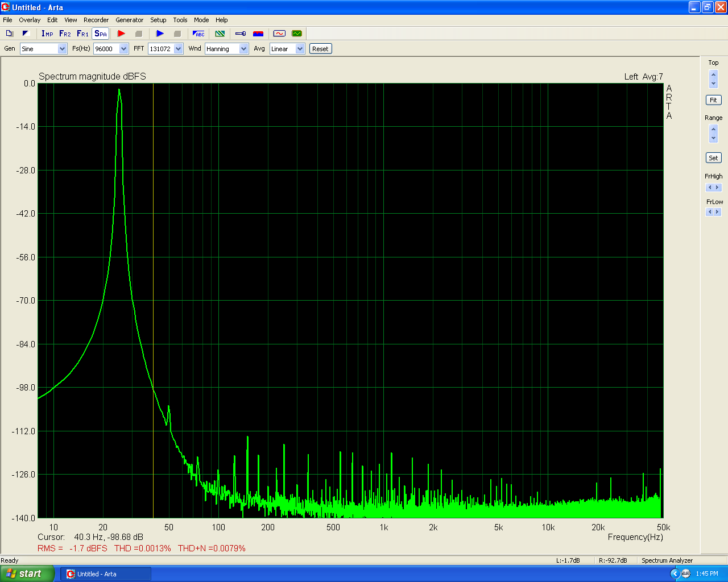Open the Help menu
This screenshot has height=582, width=728.
[x=222, y=20]
